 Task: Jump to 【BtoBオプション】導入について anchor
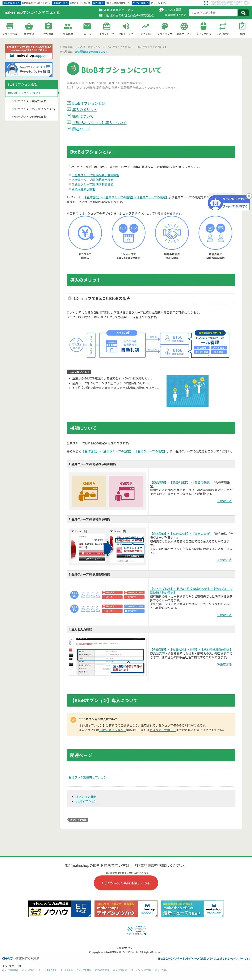99,122
